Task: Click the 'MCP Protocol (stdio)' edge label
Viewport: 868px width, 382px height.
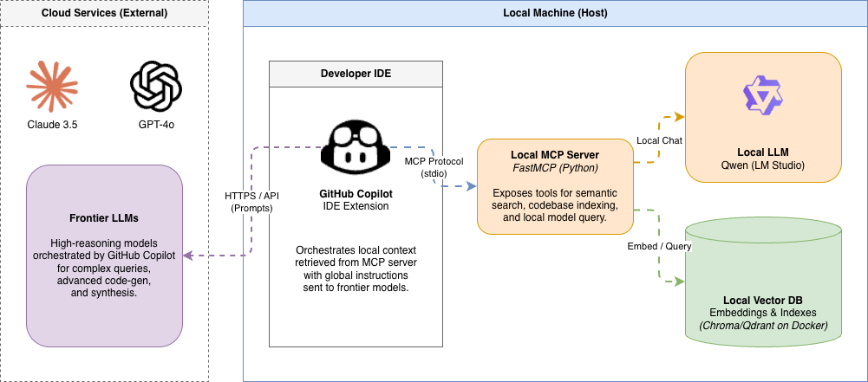Action: click(x=434, y=166)
